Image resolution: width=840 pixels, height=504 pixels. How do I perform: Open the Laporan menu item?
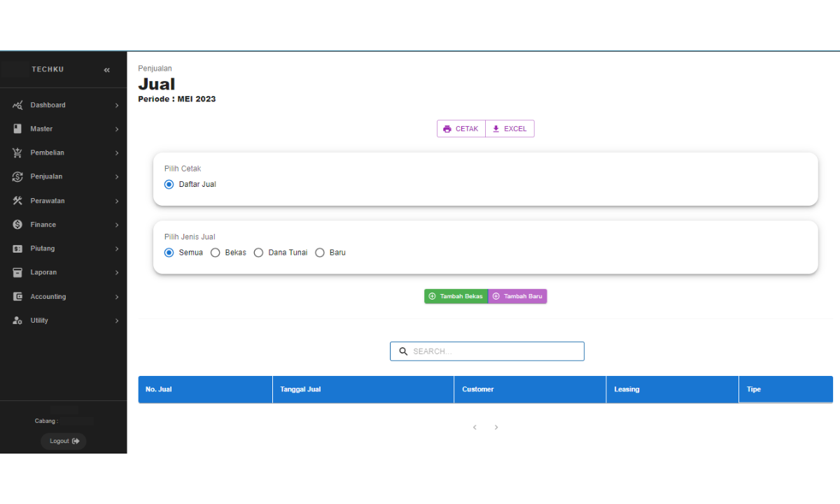[43, 272]
